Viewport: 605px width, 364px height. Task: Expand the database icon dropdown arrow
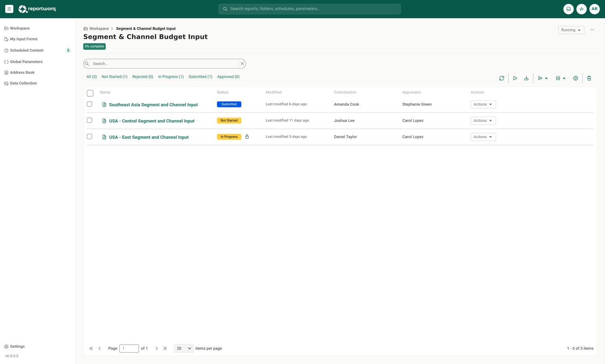(x=564, y=79)
